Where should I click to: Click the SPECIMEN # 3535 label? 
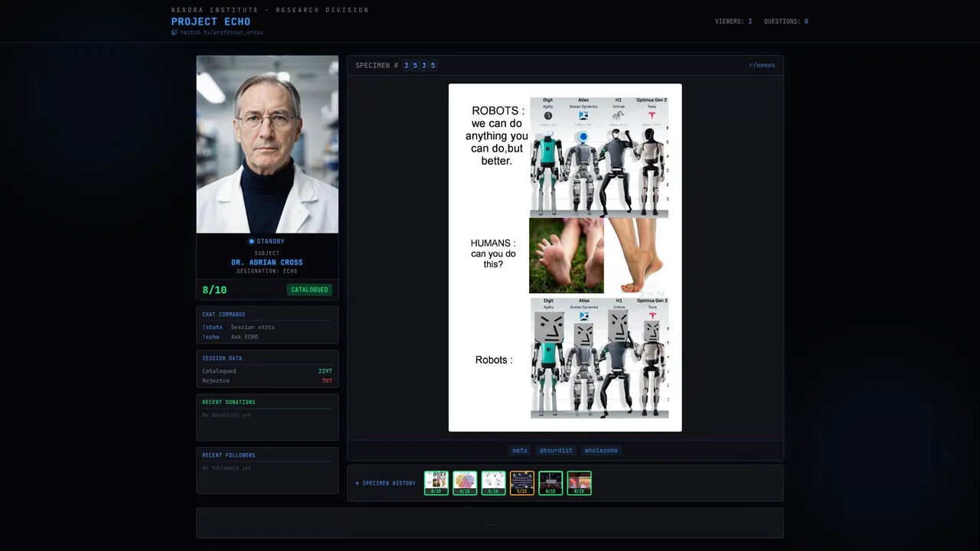tap(396, 66)
